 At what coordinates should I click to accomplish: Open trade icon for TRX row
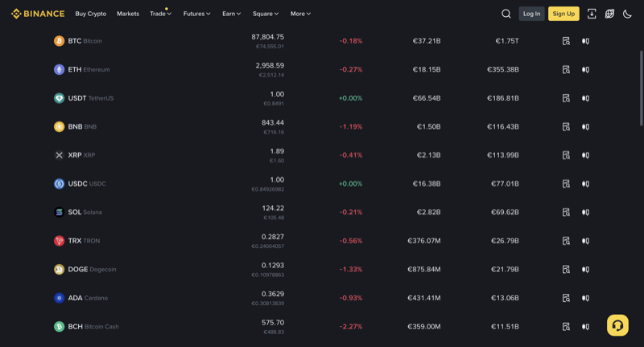point(586,241)
